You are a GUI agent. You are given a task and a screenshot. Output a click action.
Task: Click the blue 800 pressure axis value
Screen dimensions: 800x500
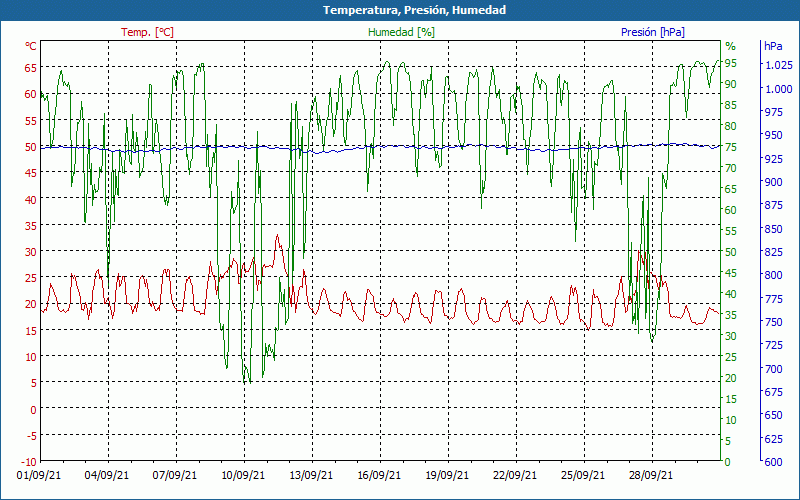point(773,275)
